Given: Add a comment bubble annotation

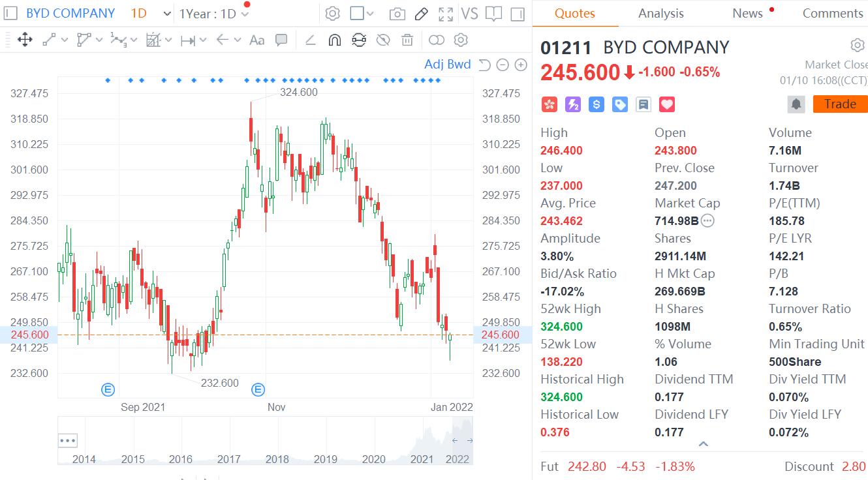Looking at the screenshot, I should (281, 40).
